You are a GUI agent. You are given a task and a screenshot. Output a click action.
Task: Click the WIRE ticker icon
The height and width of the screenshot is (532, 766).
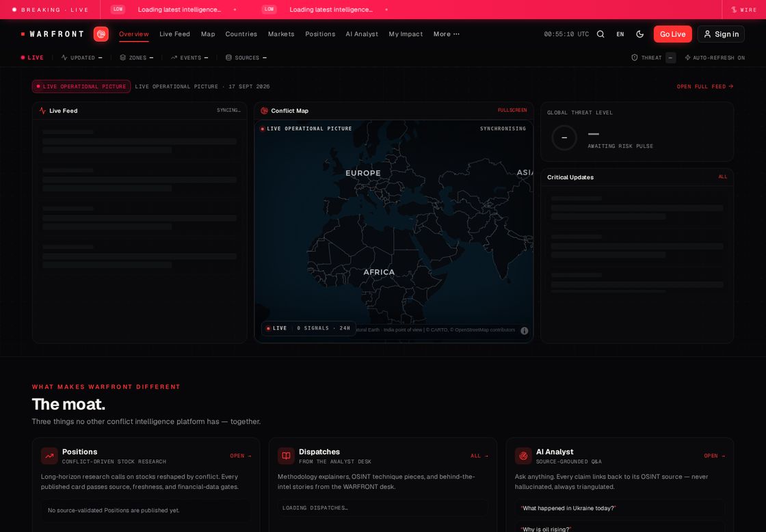click(734, 10)
